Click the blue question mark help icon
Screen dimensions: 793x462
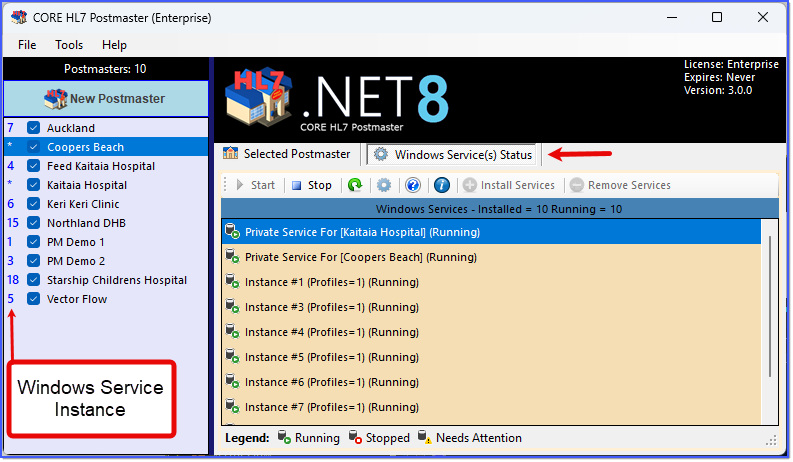tap(413, 186)
